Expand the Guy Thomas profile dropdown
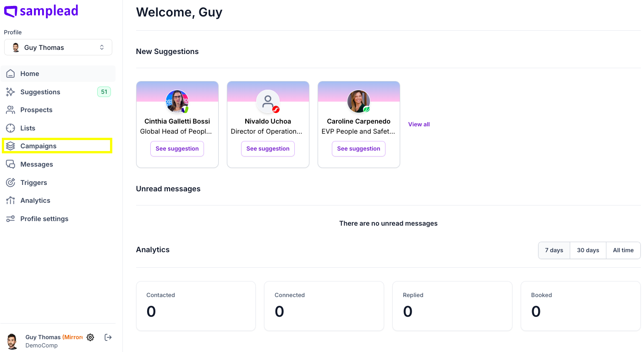Screen dimensions: 644x352 tap(58, 47)
